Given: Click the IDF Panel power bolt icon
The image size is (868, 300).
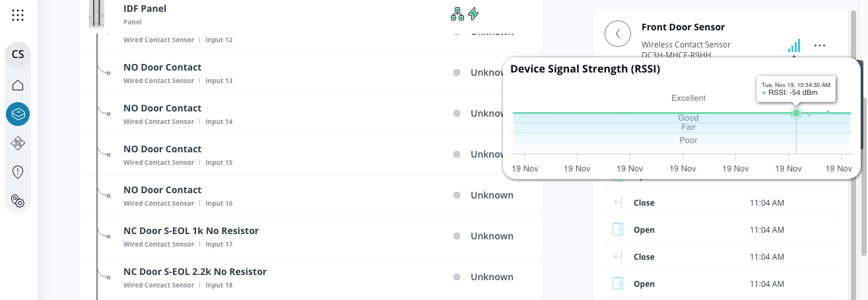Looking at the screenshot, I should 473,14.
